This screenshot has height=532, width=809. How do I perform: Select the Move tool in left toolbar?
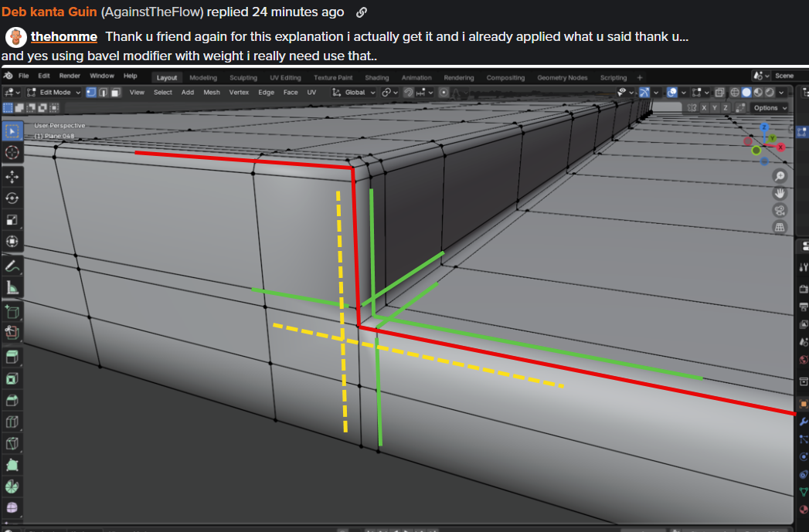coord(12,177)
